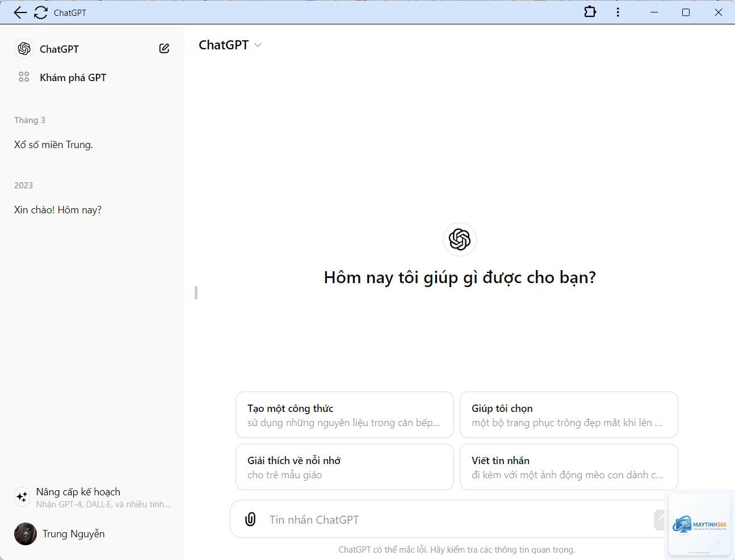Click Trung Nguyễn profile avatar
Image resolution: width=735 pixels, height=560 pixels.
coord(26,534)
